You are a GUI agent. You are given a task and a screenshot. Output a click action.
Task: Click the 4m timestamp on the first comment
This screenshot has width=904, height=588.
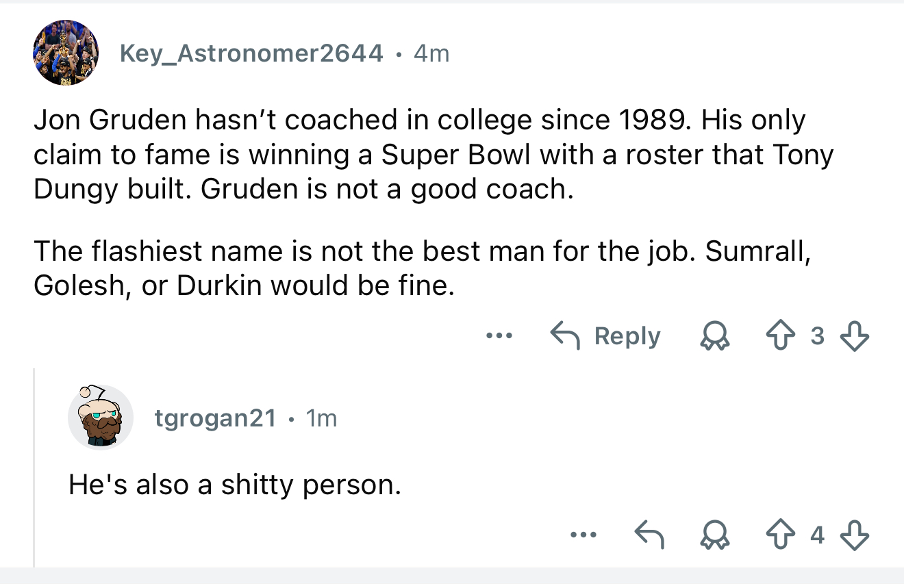coord(431,53)
